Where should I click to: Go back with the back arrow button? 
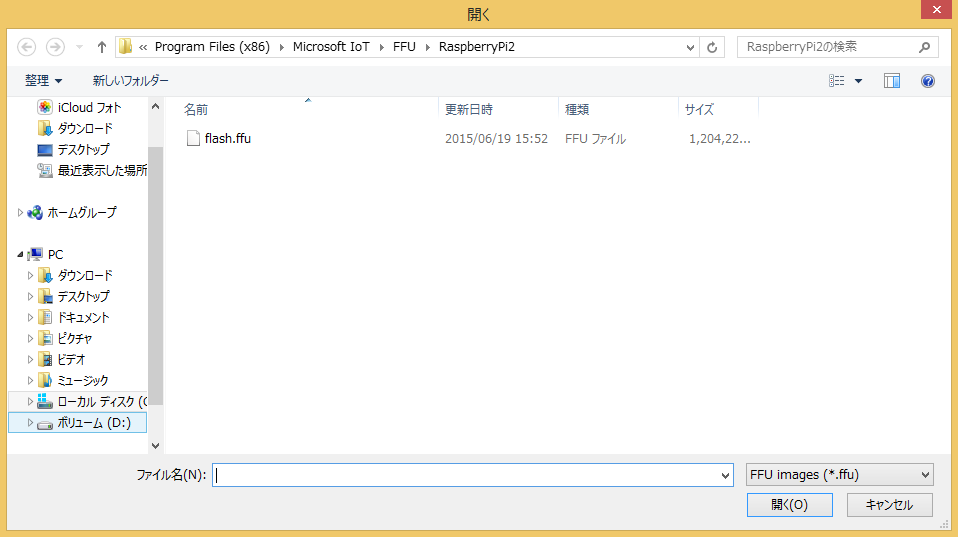pyautogui.click(x=26, y=47)
